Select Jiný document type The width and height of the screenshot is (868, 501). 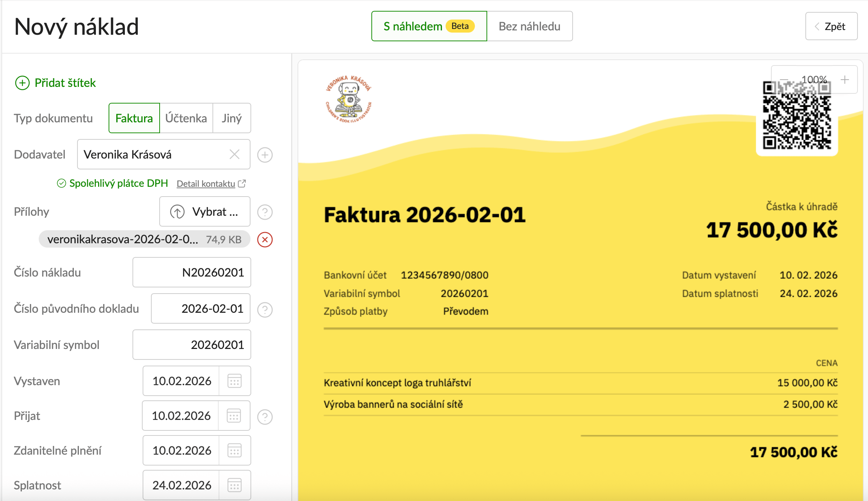point(232,118)
